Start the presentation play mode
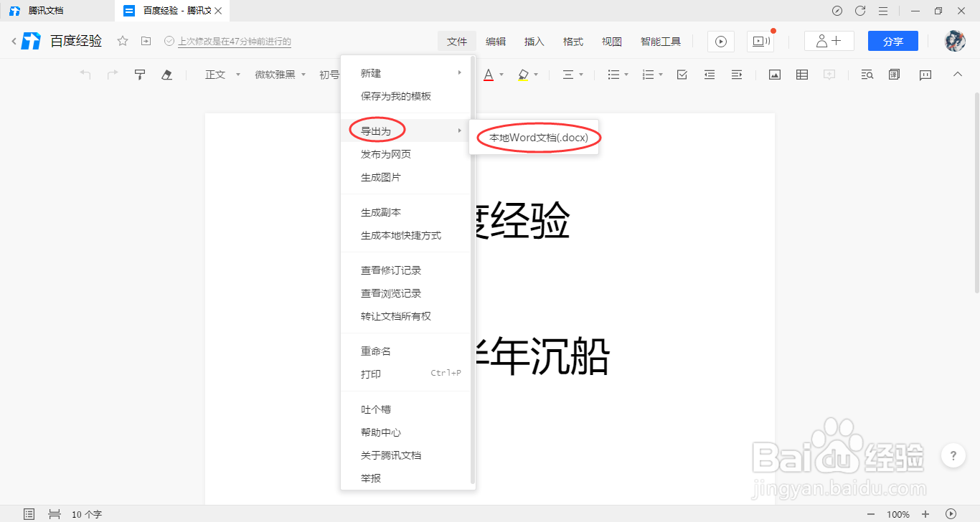The width and height of the screenshot is (980, 522). click(721, 42)
